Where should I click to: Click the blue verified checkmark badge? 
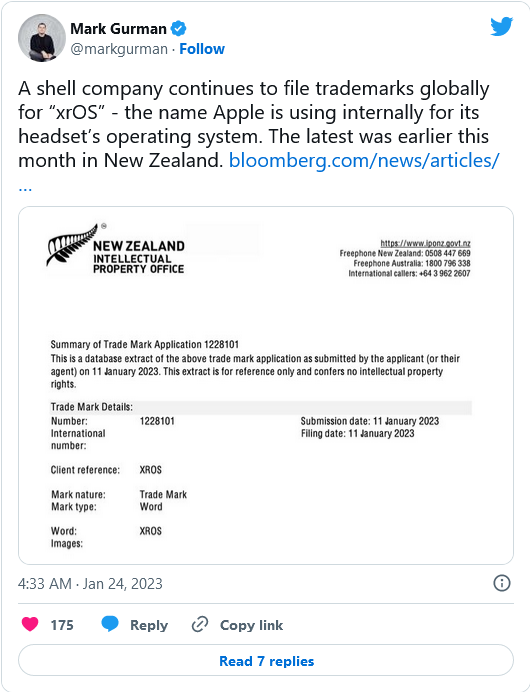click(x=178, y=29)
